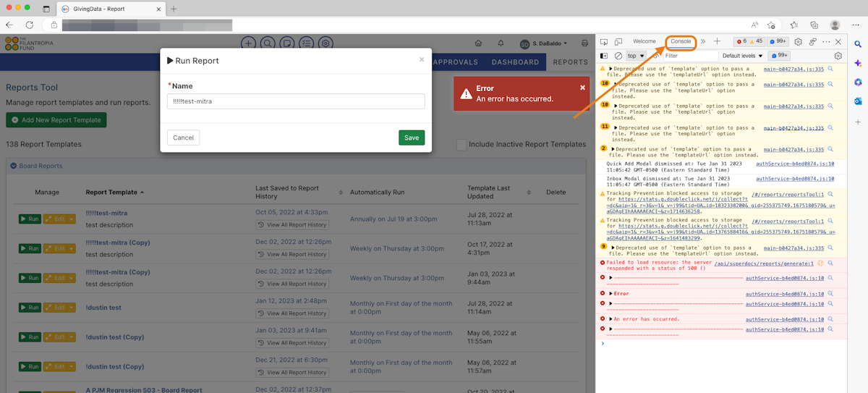This screenshot has height=393, width=868.
Task: Open console settings gear beside Default levels
Action: pyautogui.click(x=838, y=56)
